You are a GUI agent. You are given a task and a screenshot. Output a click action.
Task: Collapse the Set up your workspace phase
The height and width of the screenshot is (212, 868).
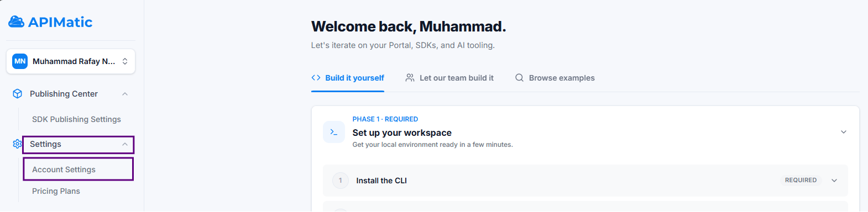[844, 132]
